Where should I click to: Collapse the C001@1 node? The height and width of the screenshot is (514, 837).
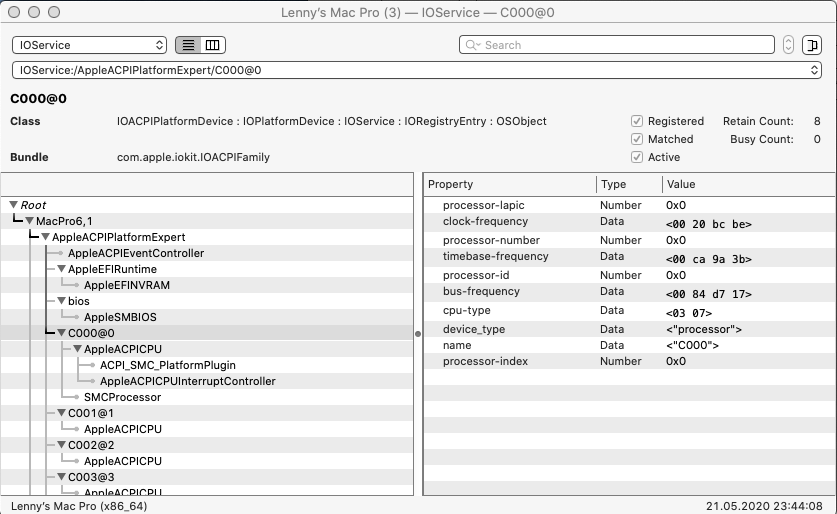coord(62,413)
